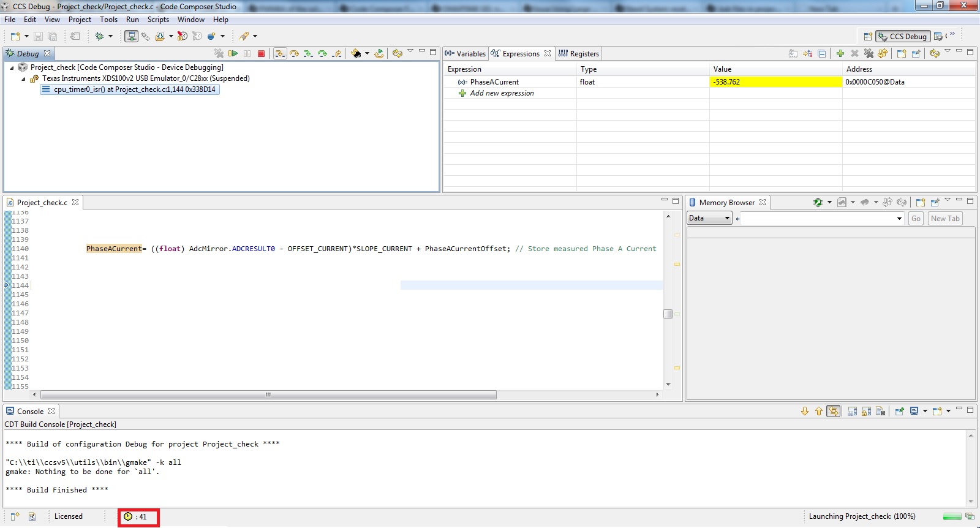This screenshot has width=980, height=528.
Task: Click the green Debug bug icon
Action: coord(99,37)
